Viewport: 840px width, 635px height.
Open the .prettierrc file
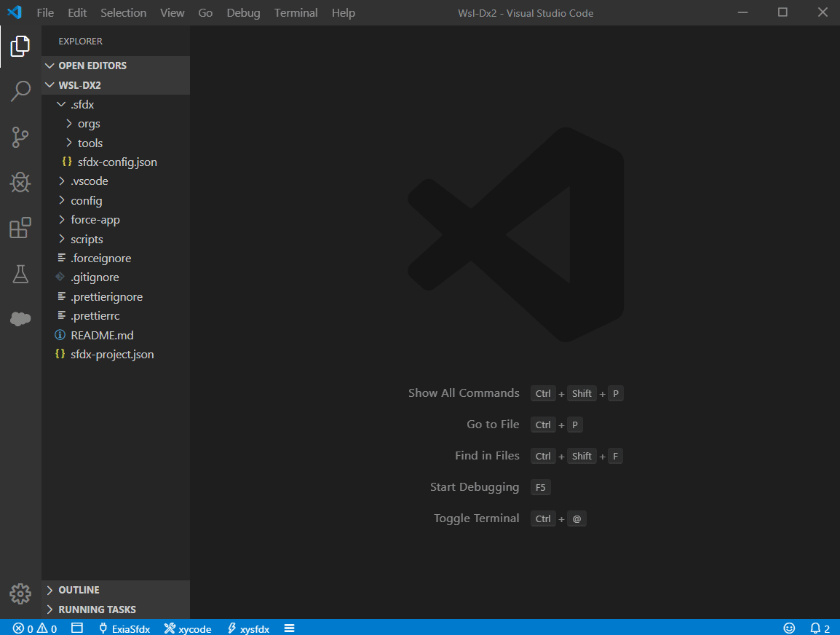pos(116,315)
